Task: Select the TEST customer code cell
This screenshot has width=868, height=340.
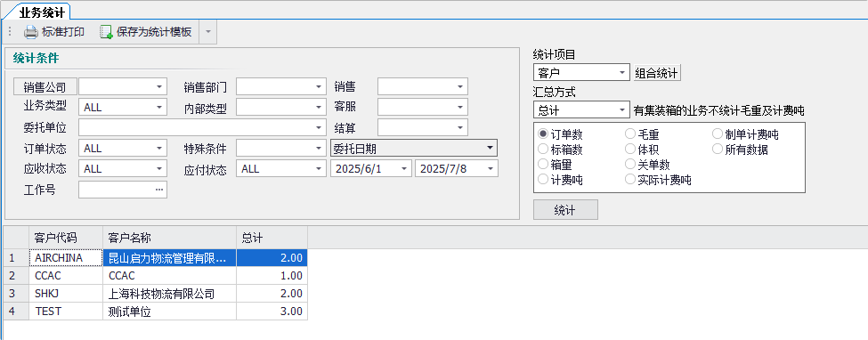Action: (x=66, y=311)
